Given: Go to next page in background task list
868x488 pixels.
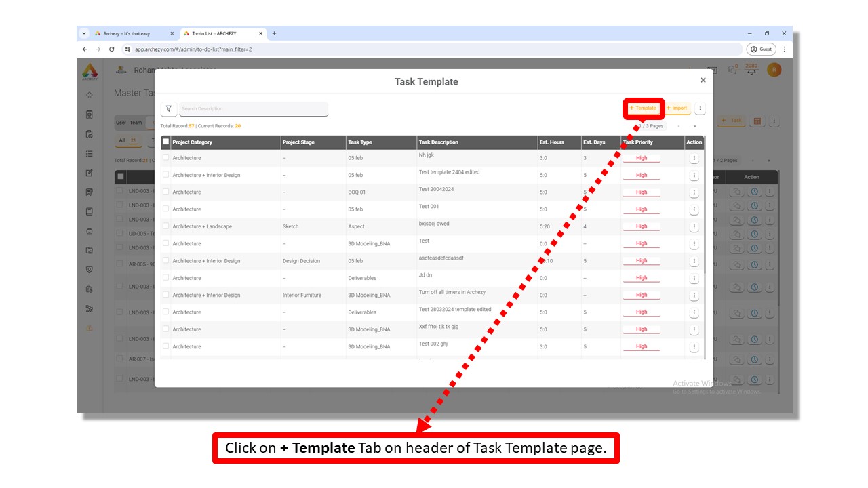Looking at the screenshot, I should tap(769, 161).
